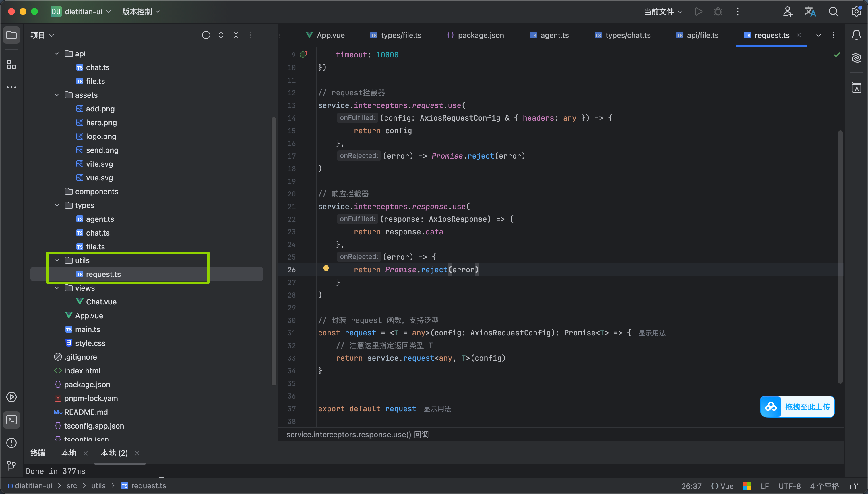868x494 pixels.
Task: Open the dietitian-ui project dropdown
Action: point(81,11)
